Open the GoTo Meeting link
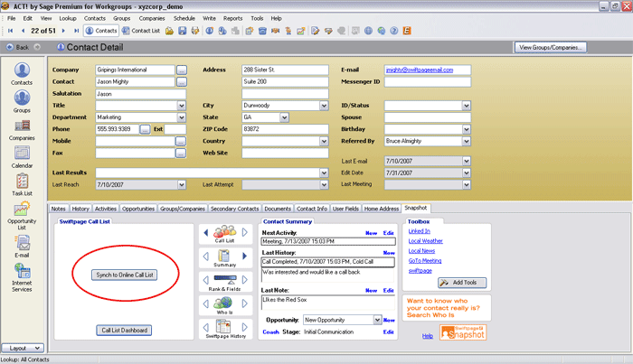 pyautogui.click(x=425, y=261)
